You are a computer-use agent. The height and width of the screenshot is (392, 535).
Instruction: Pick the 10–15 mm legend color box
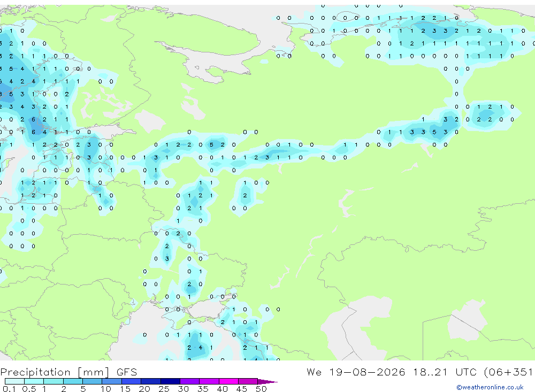[x=112, y=381]
